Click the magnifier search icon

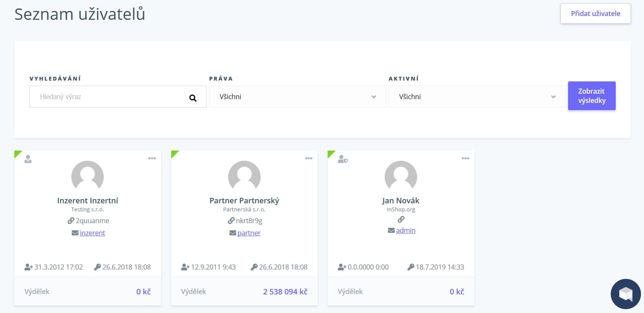click(x=193, y=98)
